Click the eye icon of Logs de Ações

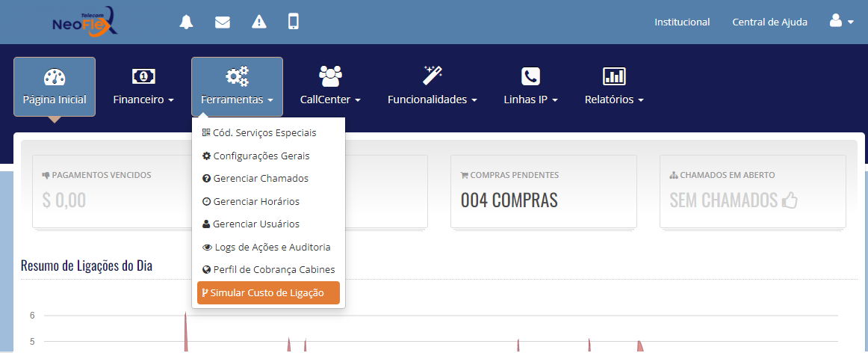tap(207, 247)
